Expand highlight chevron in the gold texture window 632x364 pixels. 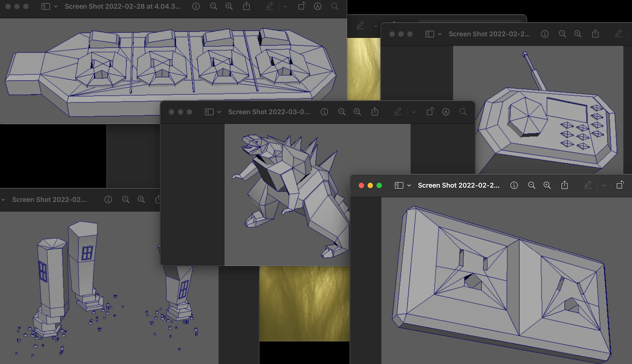375,26
